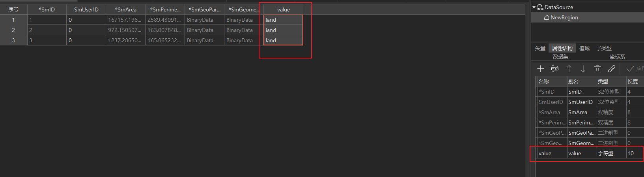Open the 子类型 tab
This screenshot has width=644, height=177.
(x=604, y=48)
